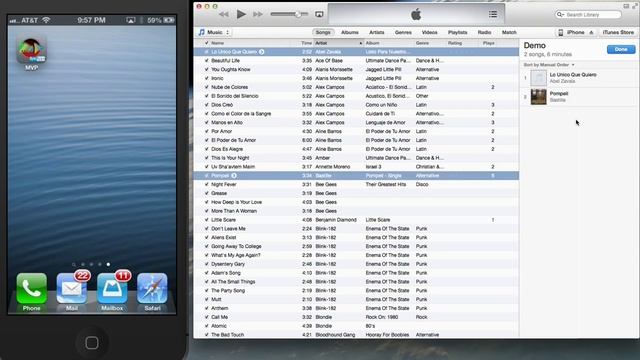The image size is (640, 360).
Task: Launch Safari from the iPhone dock
Action: pos(152,288)
